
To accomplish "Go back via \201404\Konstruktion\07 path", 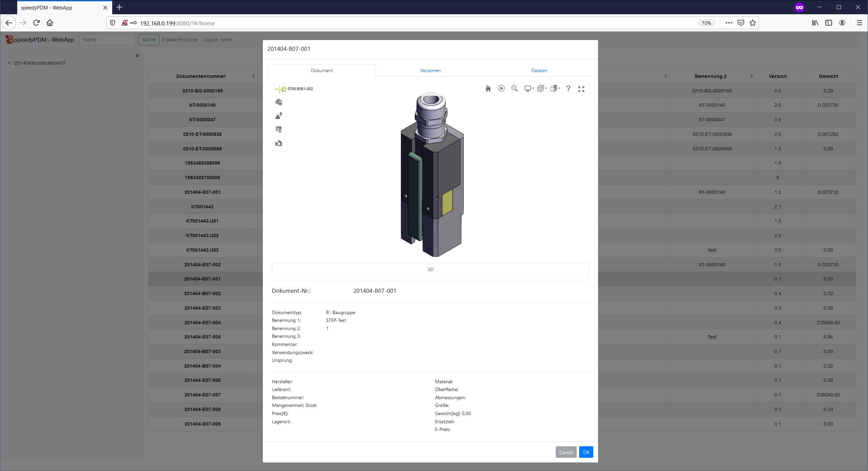I will click(x=37, y=63).
